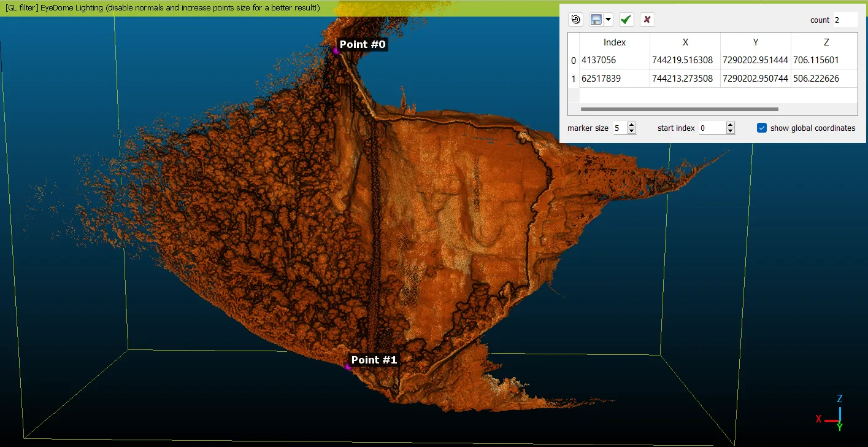Select the cell with index 62517839
Image resolution: width=868 pixels, height=447 pixels.
(x=614, y=79)
